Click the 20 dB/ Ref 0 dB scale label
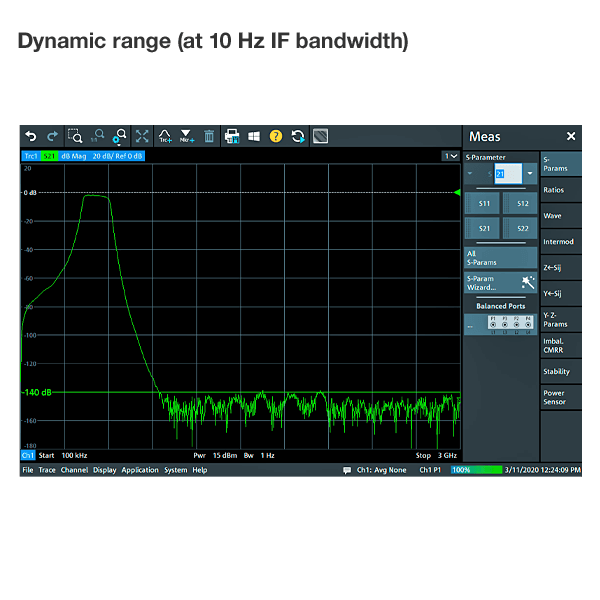The height and width of the screenshot is (600, 600). pyautogui.click(x=117, y=156)
